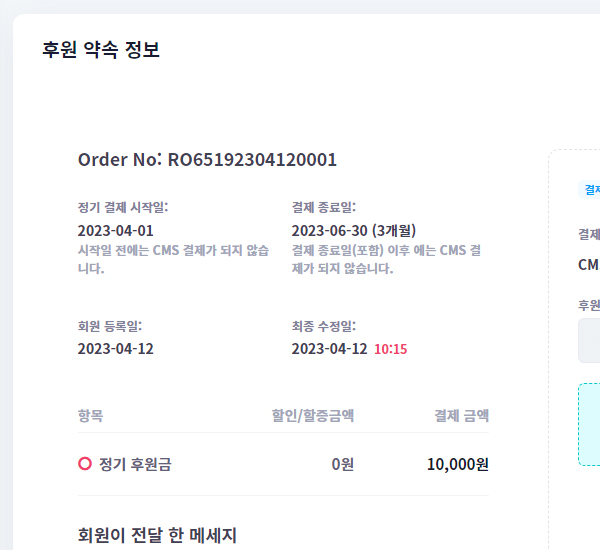Click the 할인/할증금액 column header
The width and height of the screenshot is (600, 550).
313,415
